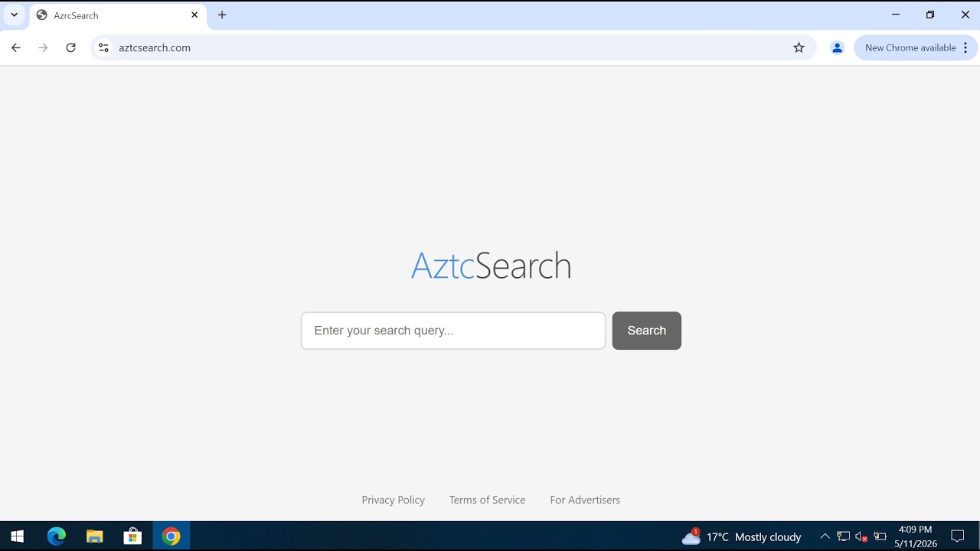
Task: Click the Chrome taskbar icon
Action: [x=171, y=536]
